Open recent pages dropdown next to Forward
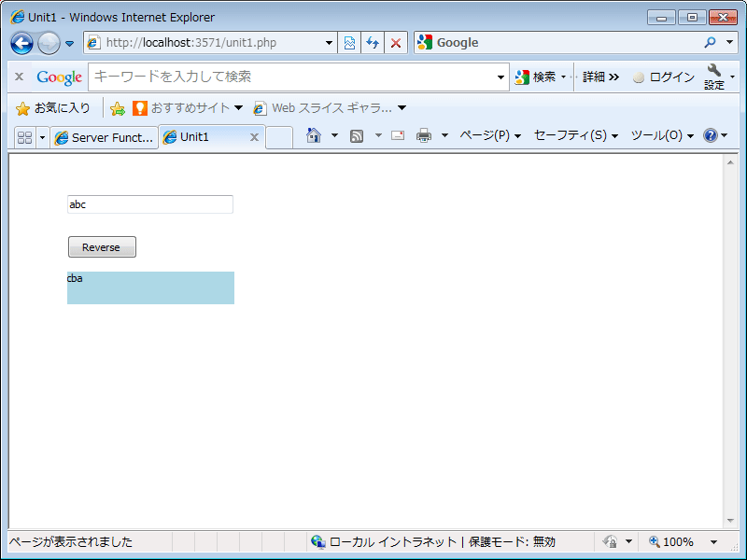 69,43
